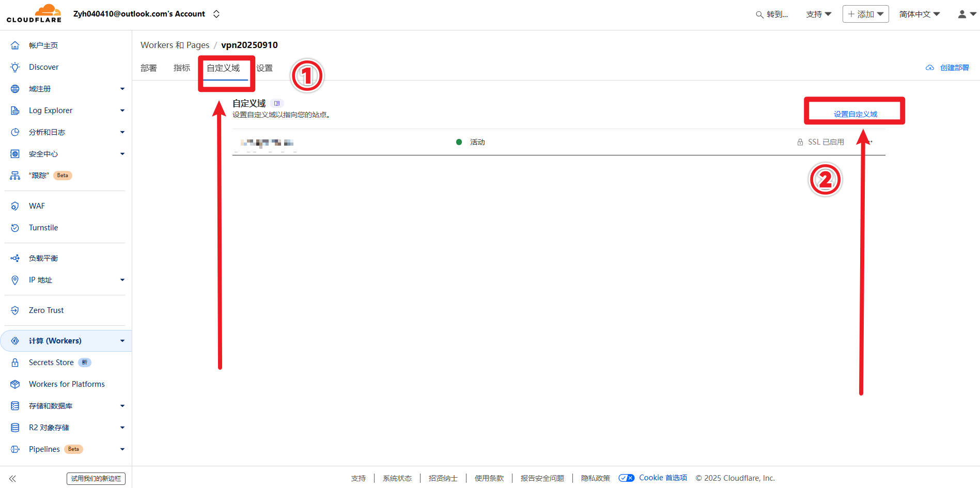Click the Cloudflare logo
This screenshot has width=980, height=488.
34,13
